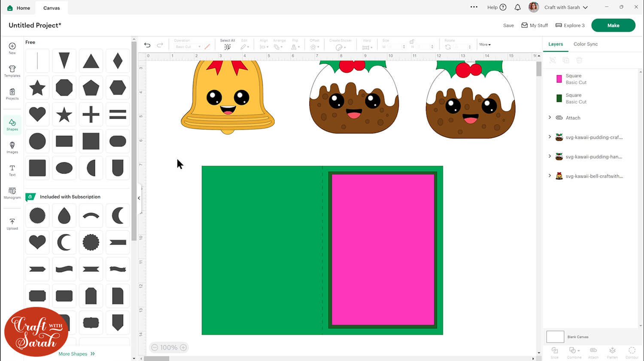Viewport: 644px width, 361px height.
Task: Open the Monogram tool
Action: pyautogui.click(x=12, y=193)
